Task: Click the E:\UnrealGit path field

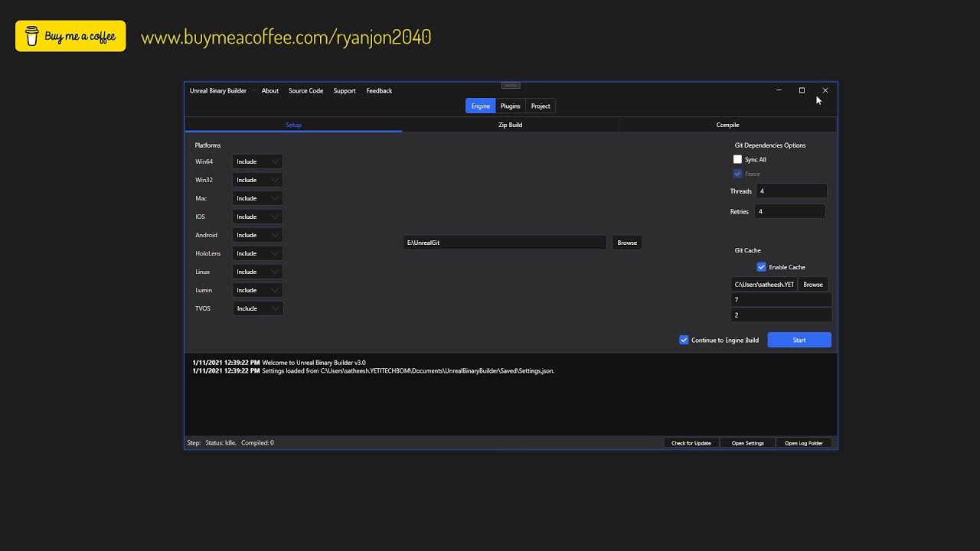Action: [505, 243]
